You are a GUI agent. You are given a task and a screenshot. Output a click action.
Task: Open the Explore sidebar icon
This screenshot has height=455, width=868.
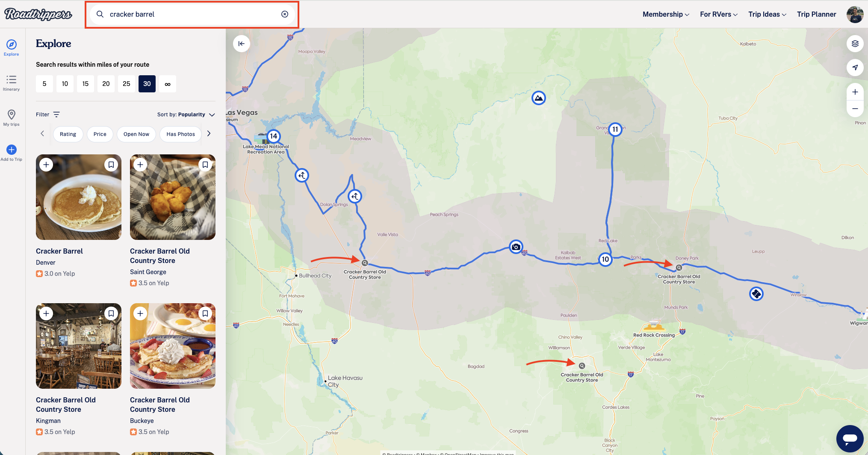pos(12,47)
